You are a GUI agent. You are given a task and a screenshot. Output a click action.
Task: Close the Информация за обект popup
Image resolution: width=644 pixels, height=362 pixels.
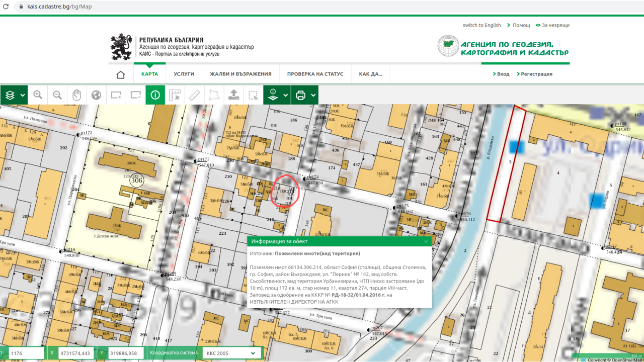[x=426, y=241]
